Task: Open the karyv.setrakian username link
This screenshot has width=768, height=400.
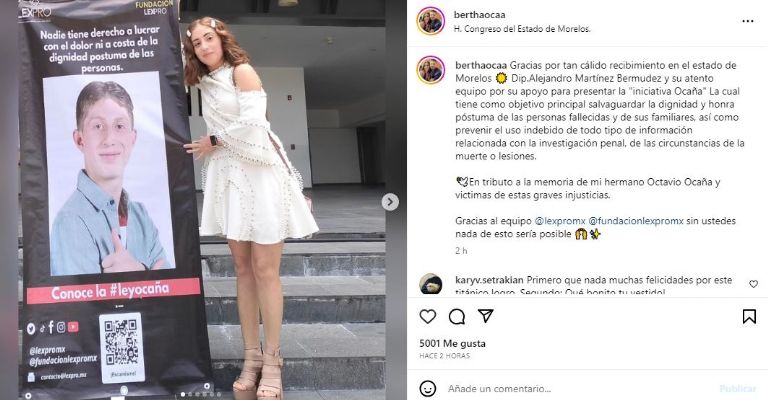Action: (x=489, y=280)
